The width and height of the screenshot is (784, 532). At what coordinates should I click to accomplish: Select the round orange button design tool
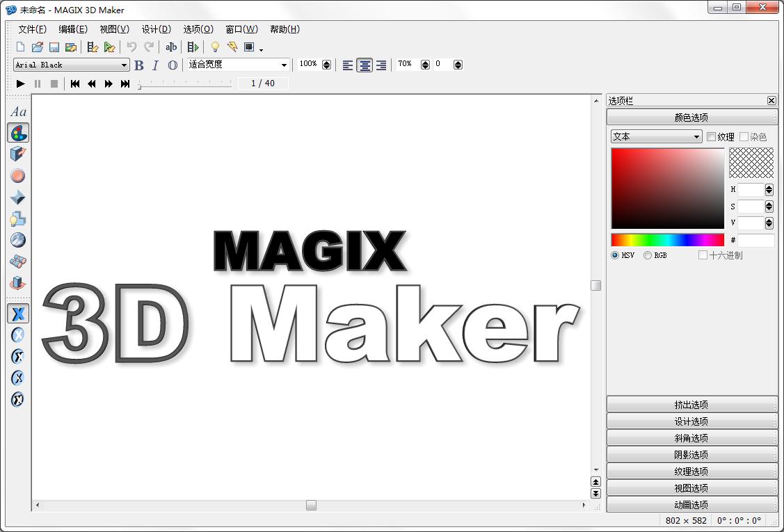pyautogui.click(x=18, y=175)
